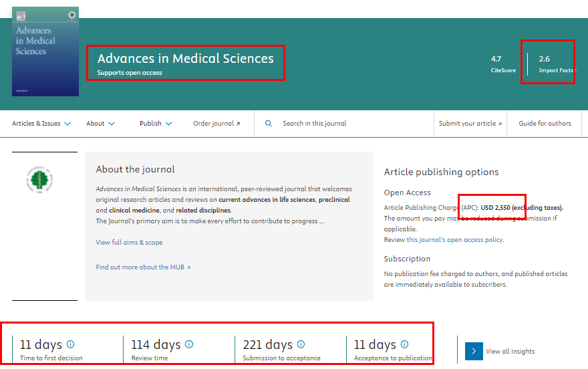Image resolution: width=588 pixels, height=369 pixels.
Task: Open View full aims & scope link
Action: click(x=129, y=243)
